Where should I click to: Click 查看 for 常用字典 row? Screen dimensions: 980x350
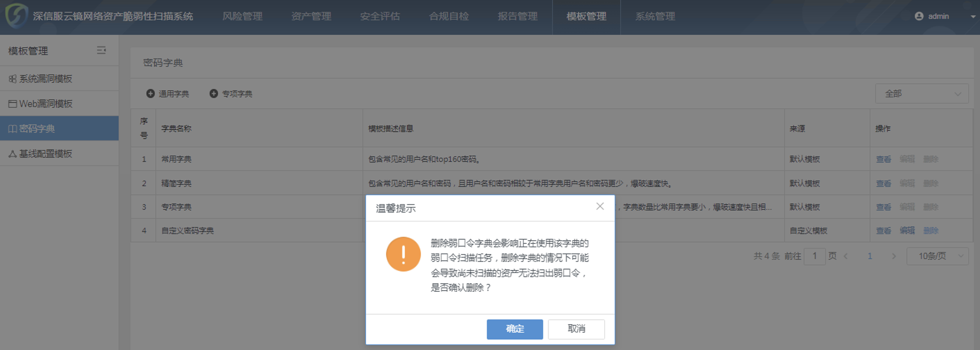coord(883,159)
